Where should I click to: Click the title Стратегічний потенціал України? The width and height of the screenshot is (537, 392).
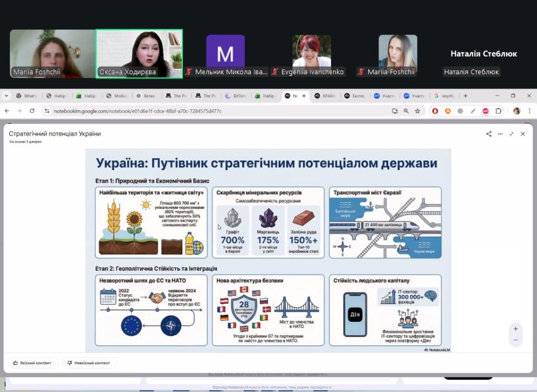(x=55, y=133)
